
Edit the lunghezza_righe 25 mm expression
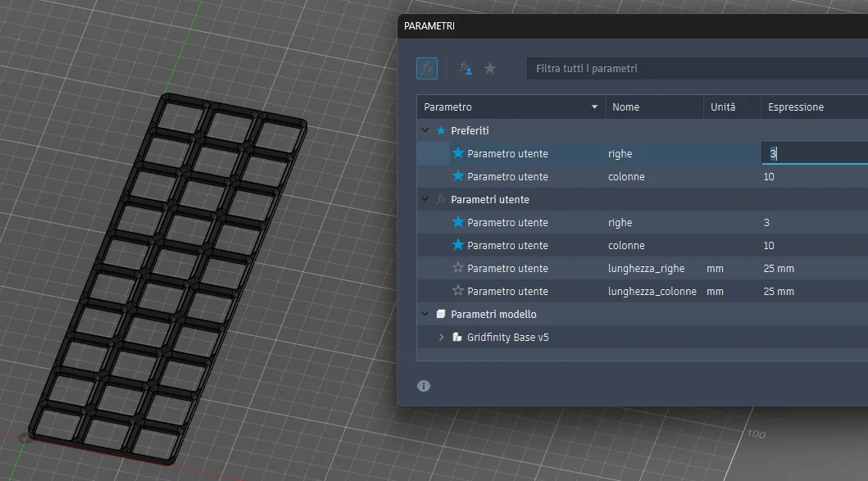pos(779,269)
